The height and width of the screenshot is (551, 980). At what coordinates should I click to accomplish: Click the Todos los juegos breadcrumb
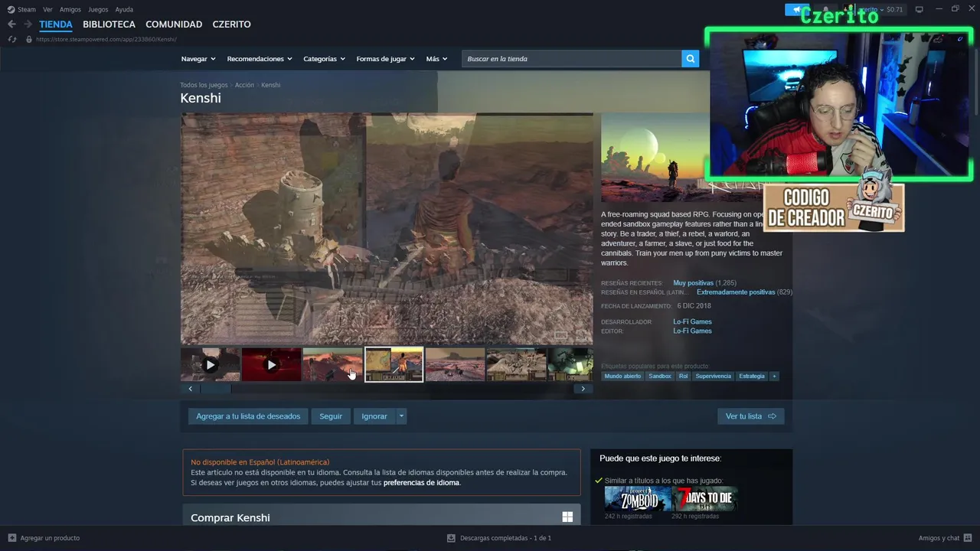point(204,85)
